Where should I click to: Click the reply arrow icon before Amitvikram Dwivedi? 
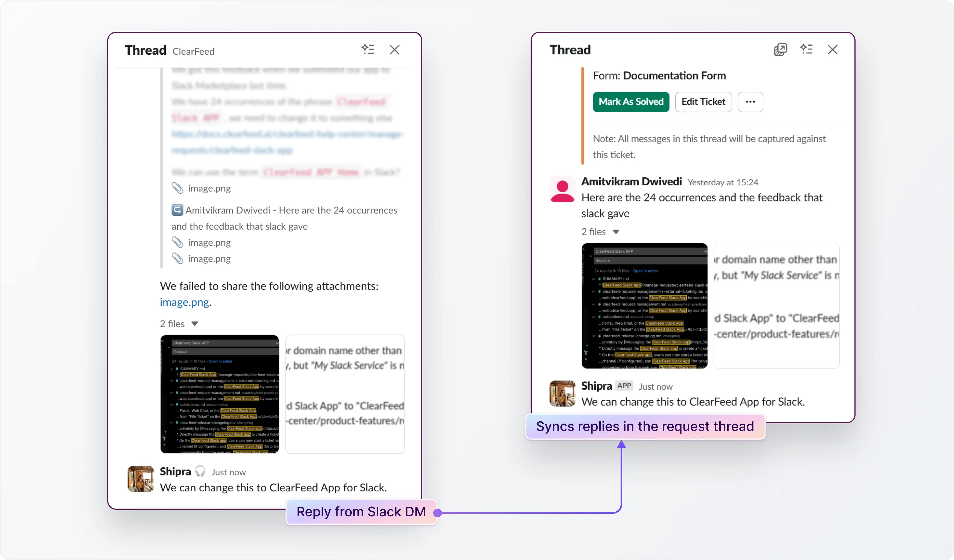177,210
